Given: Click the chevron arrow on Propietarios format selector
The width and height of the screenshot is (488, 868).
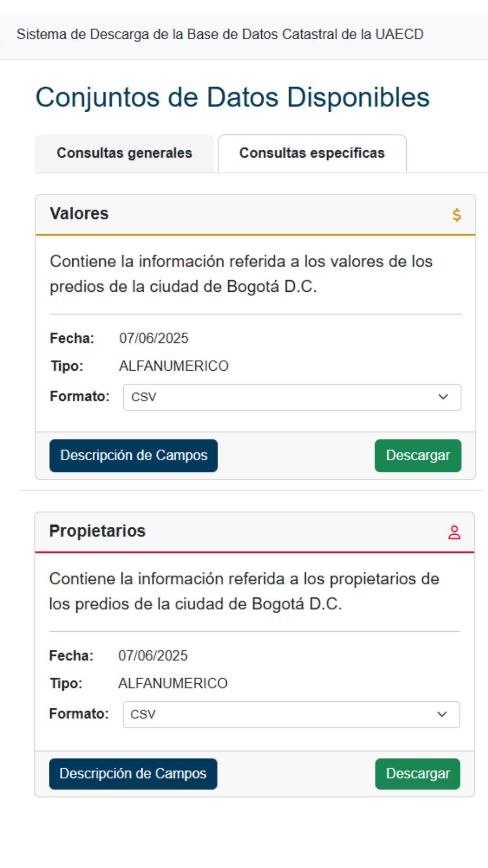Looking at the screenshot, I should click(442, 714).
